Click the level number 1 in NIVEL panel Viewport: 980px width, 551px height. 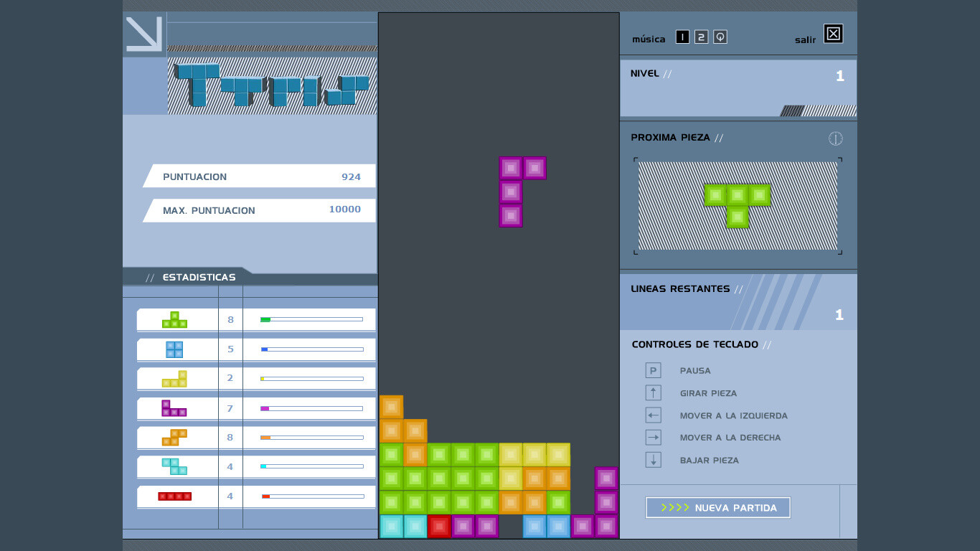point(840,76)
